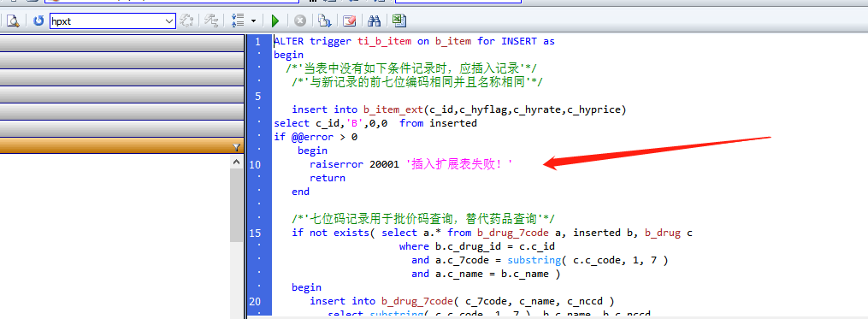Screen dimensions: 868x319
Task: Click the copy documents with arrow icon
Action: point(324,21)
